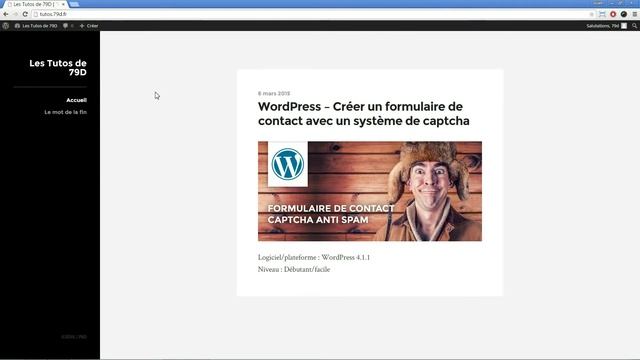Screen dimensions: 640x360
Task: Click the user avatar in admin bar
Action: 624,26
